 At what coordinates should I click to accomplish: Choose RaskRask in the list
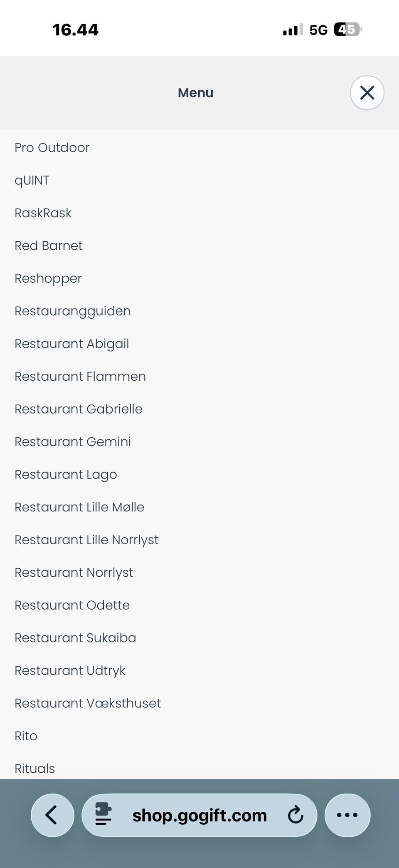point(43,213)
